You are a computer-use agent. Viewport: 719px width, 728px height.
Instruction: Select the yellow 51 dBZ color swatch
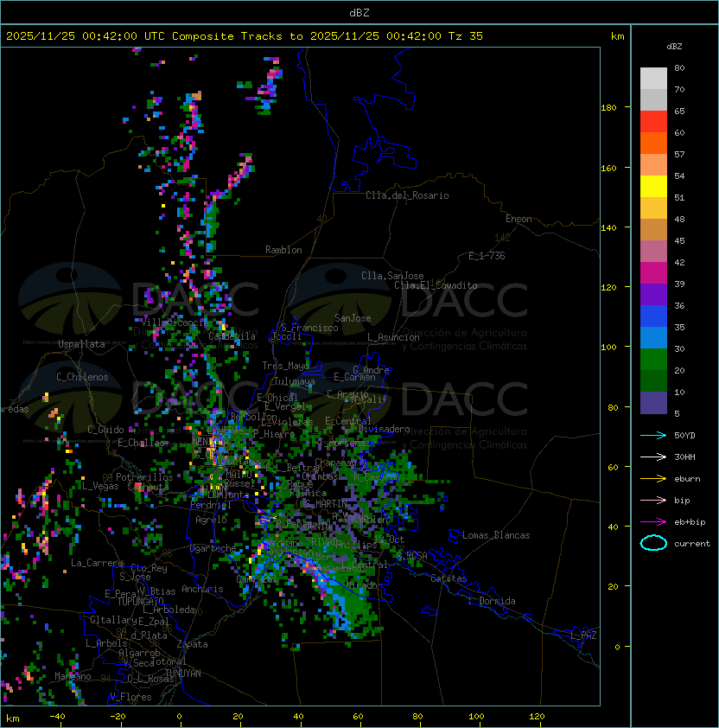pos(653,187)
